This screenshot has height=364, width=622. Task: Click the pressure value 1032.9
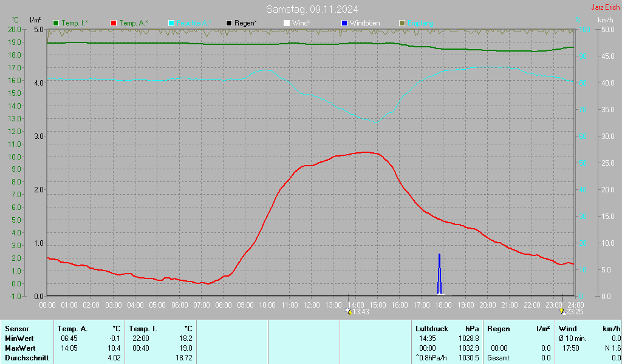pos(469,348)
